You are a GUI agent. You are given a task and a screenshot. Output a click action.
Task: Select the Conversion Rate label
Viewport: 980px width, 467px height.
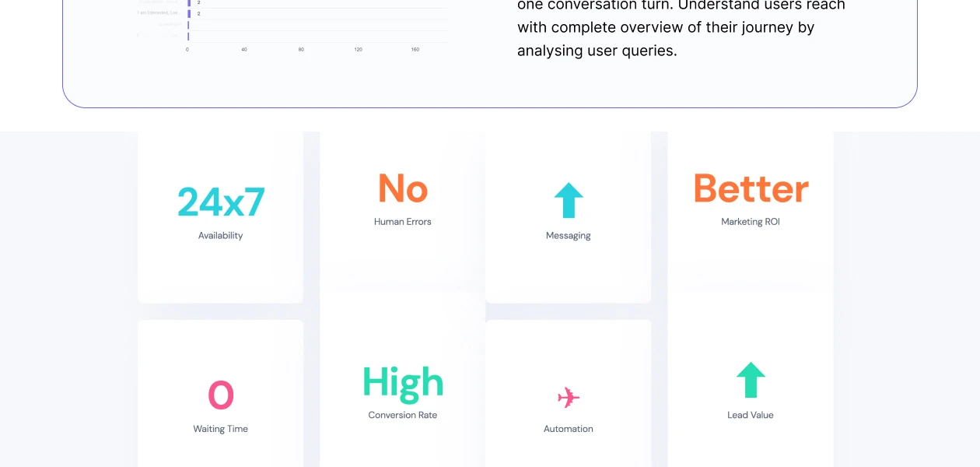point(403,415)
